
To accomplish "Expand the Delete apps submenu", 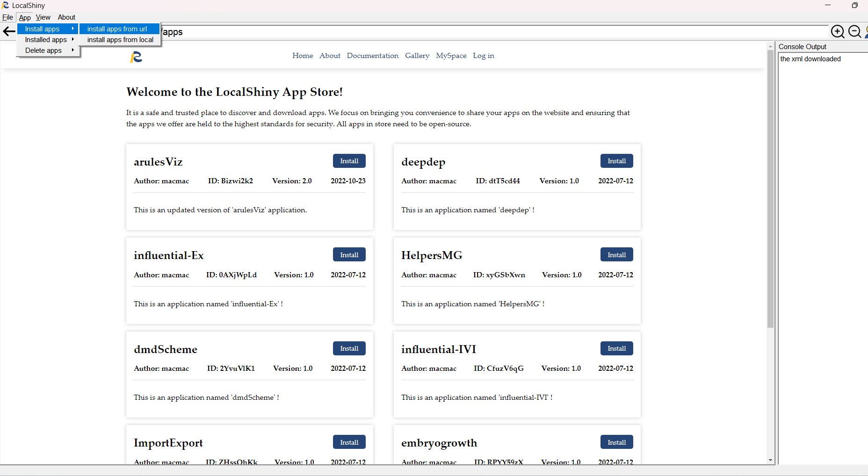I will point(48,50).
